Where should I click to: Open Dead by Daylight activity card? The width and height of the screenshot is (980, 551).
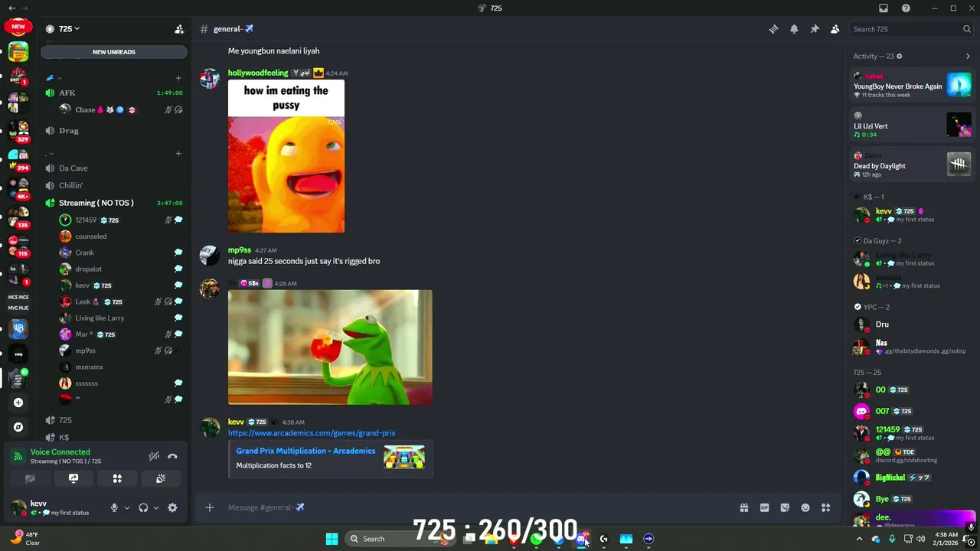[912, 165]
